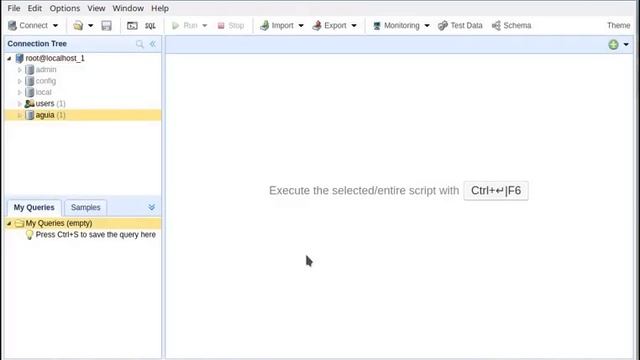
Task: Select the aguia (1) database
Action: point(50,115)
